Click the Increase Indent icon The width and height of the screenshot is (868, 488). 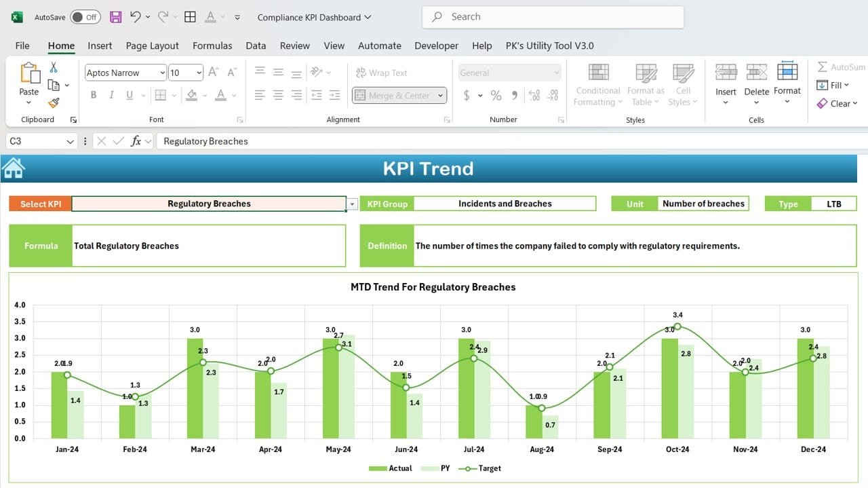coord(334,95)
